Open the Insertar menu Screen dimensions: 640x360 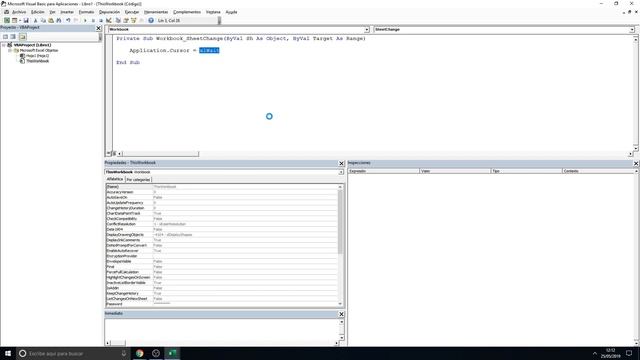[x=67, y=12]
